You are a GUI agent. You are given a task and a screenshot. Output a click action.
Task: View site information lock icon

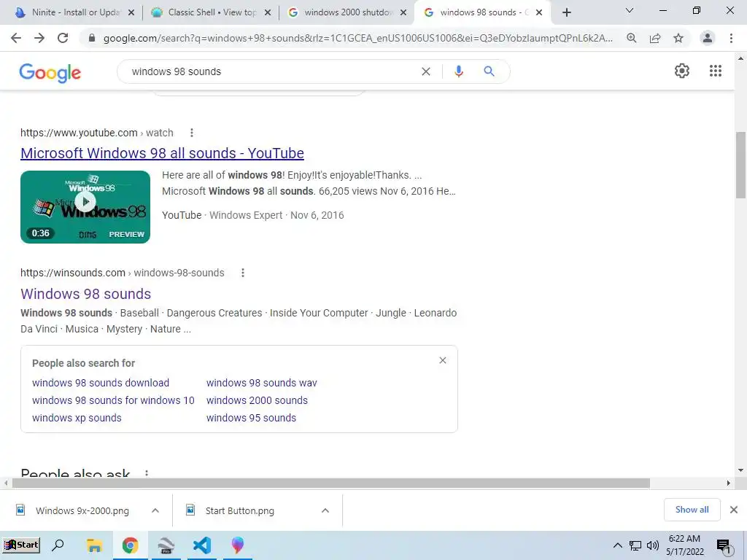point(92,38)
